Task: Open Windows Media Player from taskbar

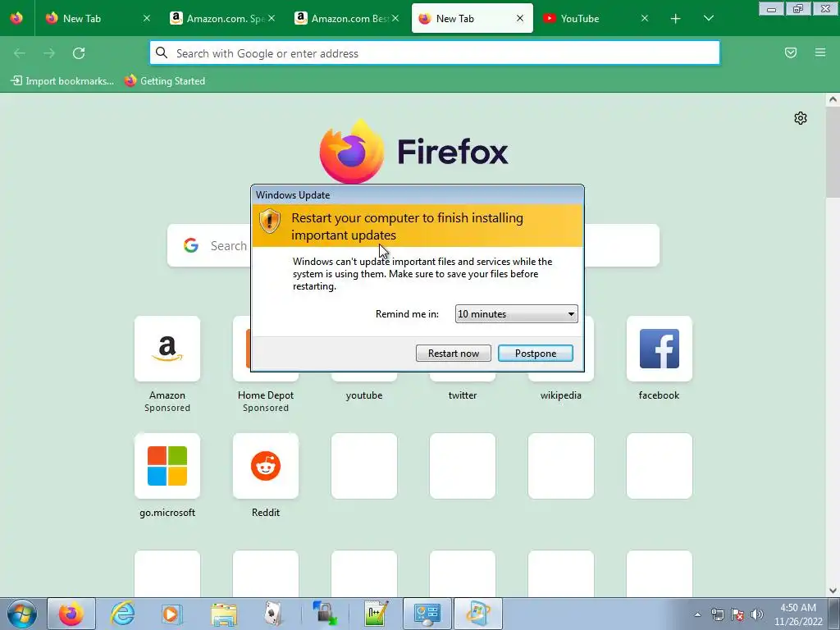Action: (x=172, y=614)
